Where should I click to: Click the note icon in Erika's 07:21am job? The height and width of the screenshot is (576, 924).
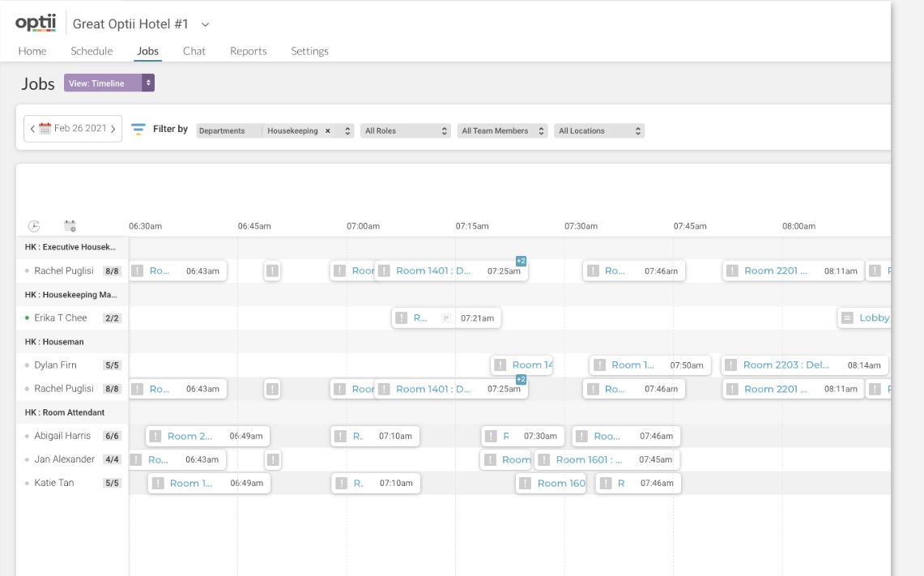pyautogui.click(x=445, y=318)
